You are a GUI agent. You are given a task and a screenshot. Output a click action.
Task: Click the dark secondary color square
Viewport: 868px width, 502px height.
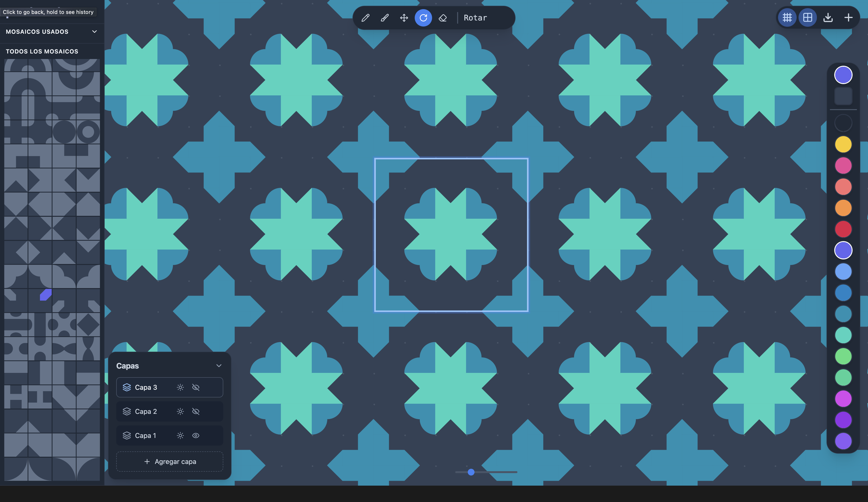coord(843,96)
